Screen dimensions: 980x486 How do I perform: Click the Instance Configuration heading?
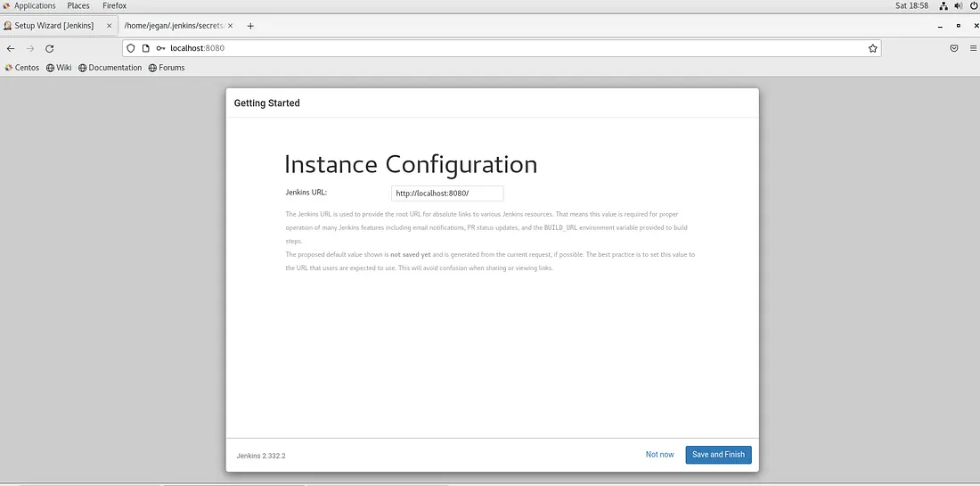(411, 164)
